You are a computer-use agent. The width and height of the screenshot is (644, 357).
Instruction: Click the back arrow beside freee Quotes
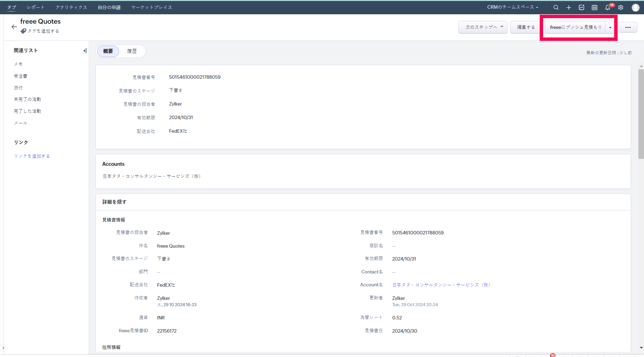tap(14, 27)
